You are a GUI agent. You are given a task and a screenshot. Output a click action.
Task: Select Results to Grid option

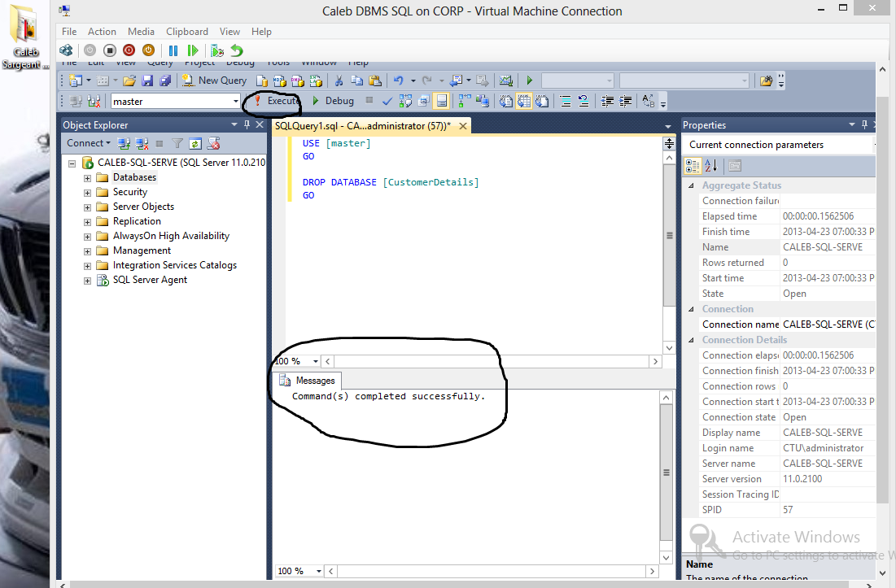[524, 101]
